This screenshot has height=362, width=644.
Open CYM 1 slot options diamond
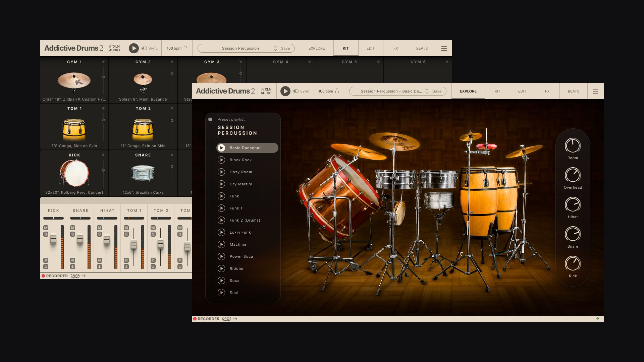[x=103, y=62]
